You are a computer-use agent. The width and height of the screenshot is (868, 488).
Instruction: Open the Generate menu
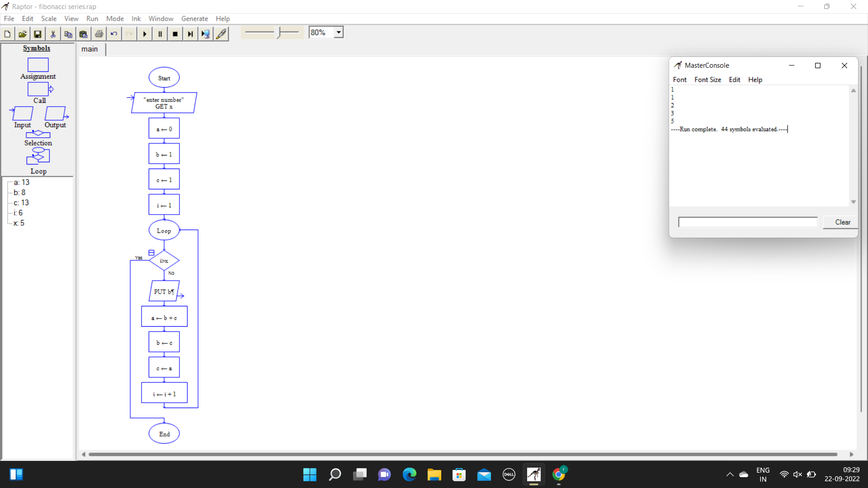tap(194, 19)
